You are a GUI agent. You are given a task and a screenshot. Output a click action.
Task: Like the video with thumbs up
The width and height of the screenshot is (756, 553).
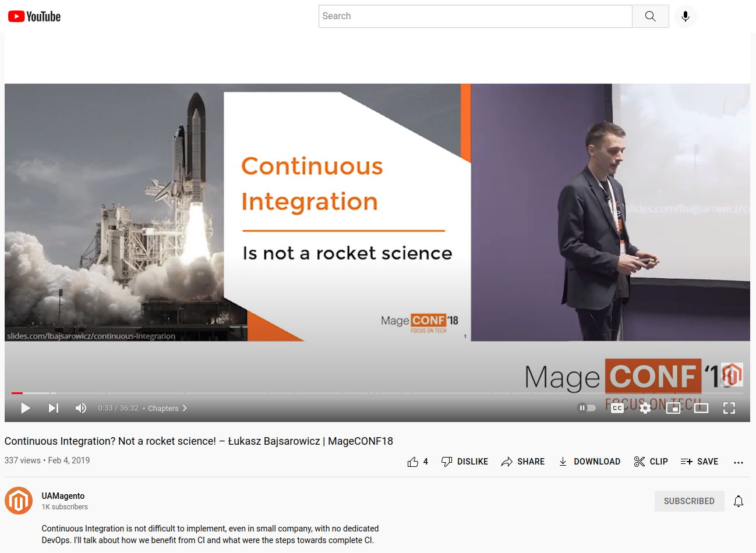(x=418, y=462)
